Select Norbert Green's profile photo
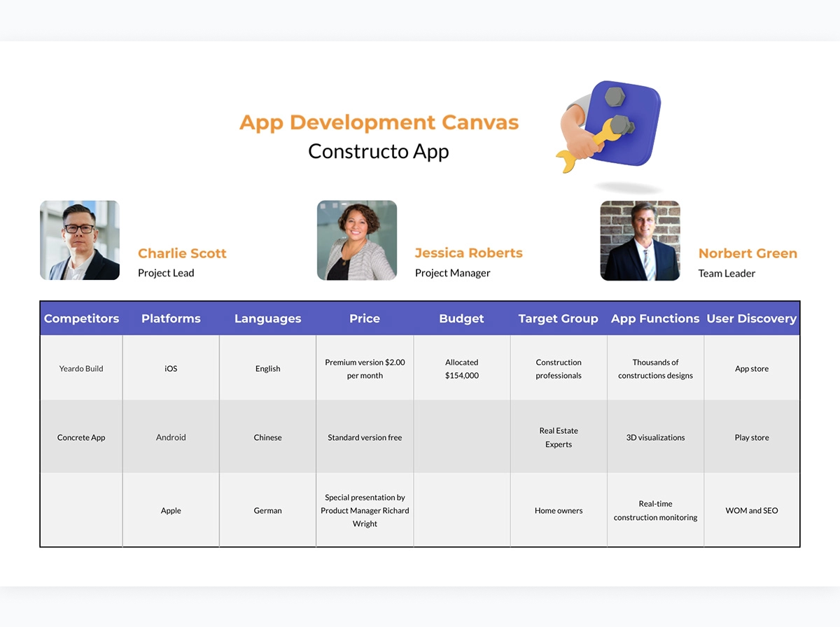The image size is (840, 627). [x=640, y=241]
